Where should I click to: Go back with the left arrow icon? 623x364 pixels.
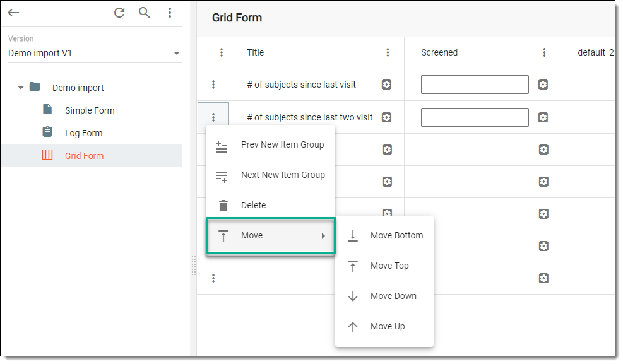tap(13, 13)
